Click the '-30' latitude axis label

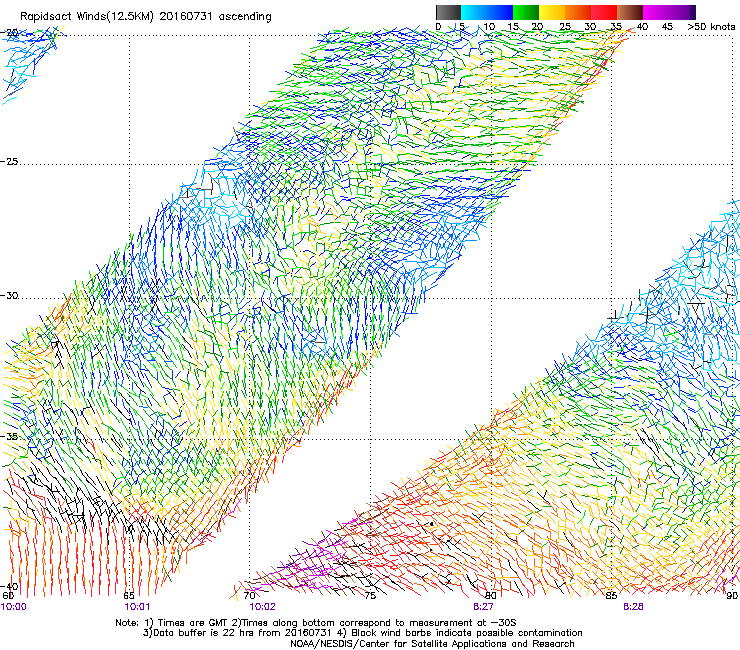pos(9,295)
